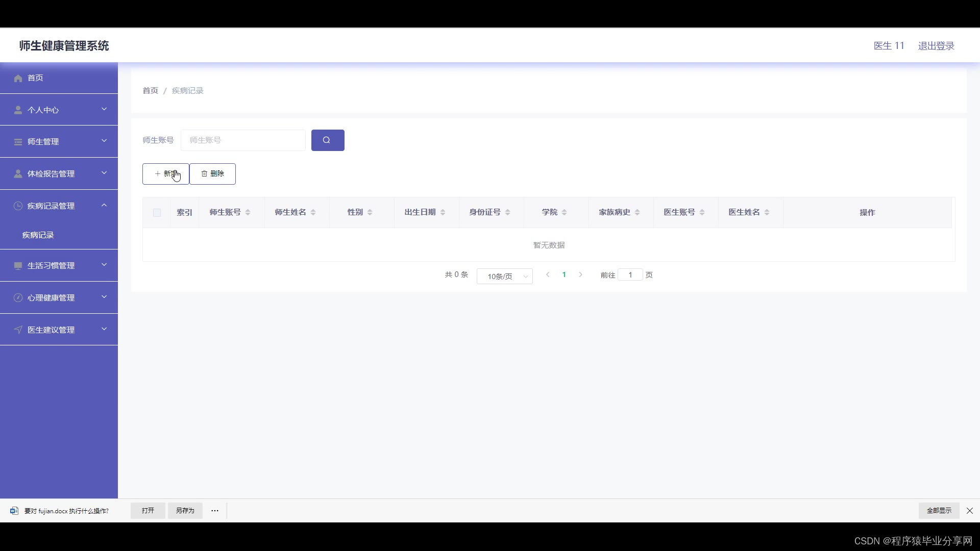The width and height of the screenshot is (980, 551).
Task: Expand the 心理健康管理 menu
Action: [x=59, y=297]
